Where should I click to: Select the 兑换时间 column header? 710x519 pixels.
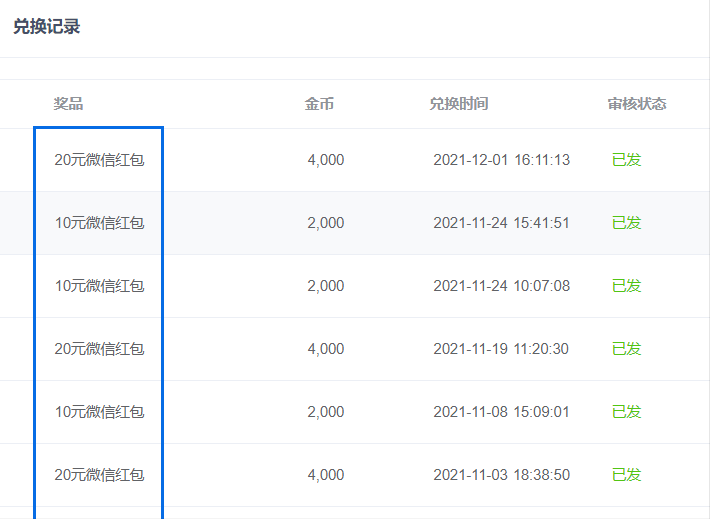[458, 104]
